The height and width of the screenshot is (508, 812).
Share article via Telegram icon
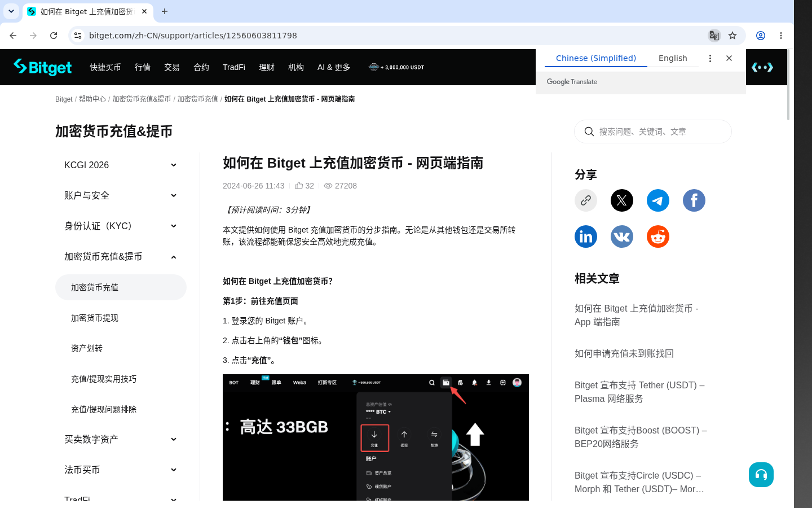658,200
